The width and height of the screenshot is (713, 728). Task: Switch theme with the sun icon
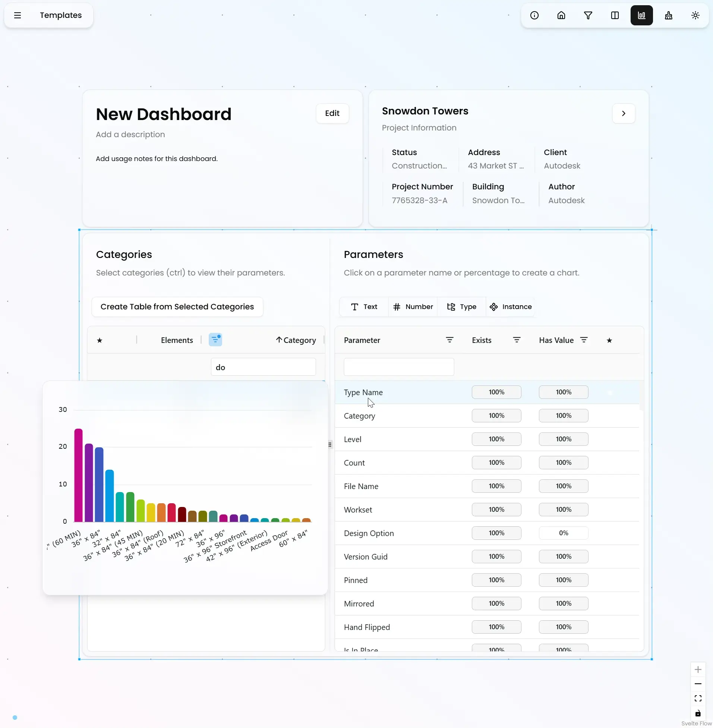695,15
